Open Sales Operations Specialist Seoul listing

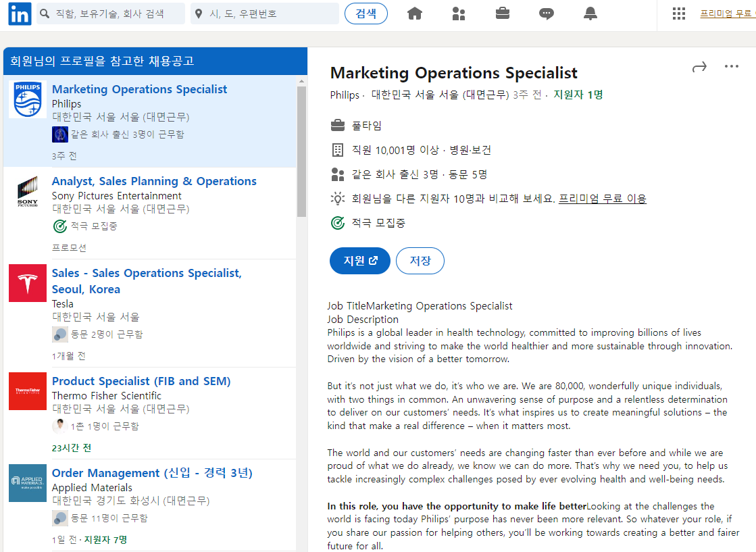(x=147, y=281)
